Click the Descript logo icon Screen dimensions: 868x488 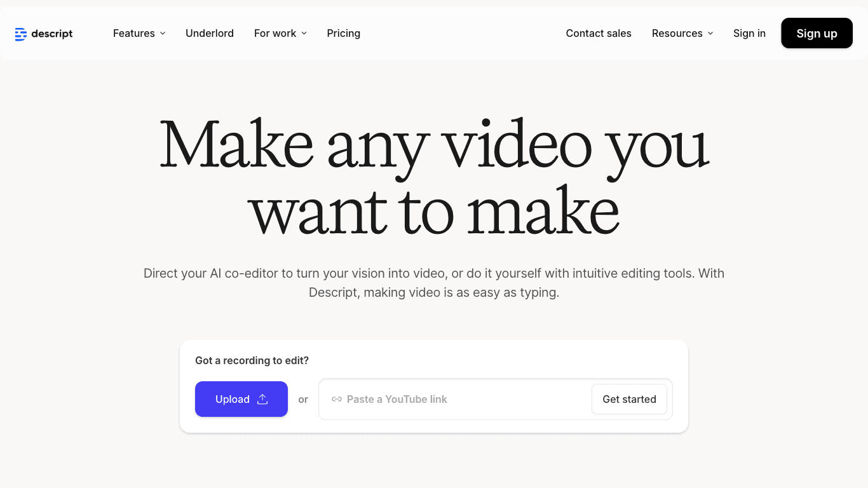point(20,33)
